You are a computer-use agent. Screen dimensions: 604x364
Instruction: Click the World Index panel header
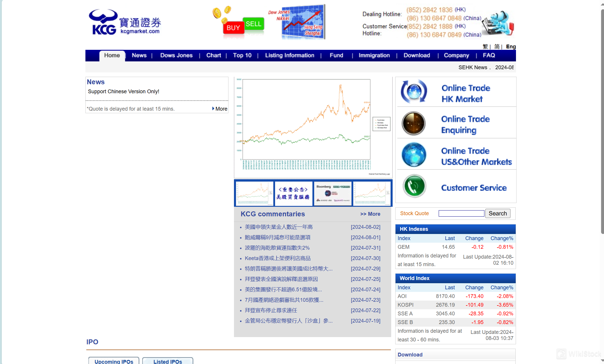click(455, 278)
